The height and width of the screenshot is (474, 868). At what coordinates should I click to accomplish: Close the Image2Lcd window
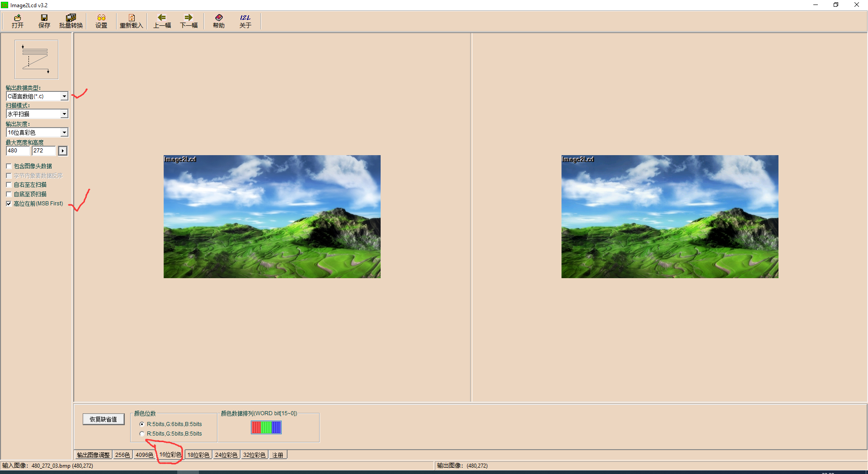click(x=857, y=5)
